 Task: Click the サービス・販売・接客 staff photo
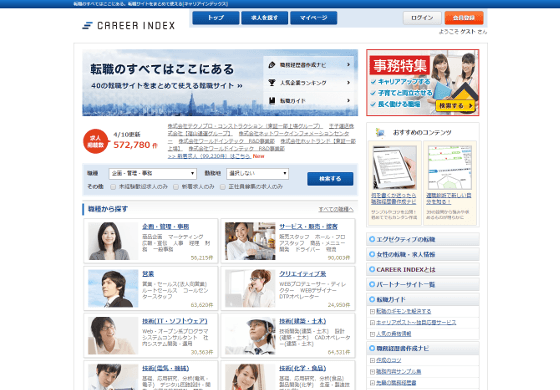click(x=250, y=241)
